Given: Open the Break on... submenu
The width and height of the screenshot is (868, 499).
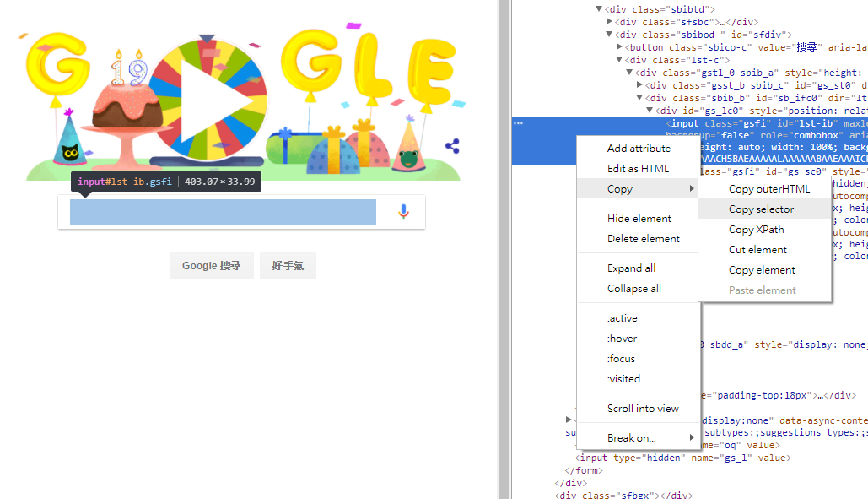Looking at the screenshot, I should [639, 438].
